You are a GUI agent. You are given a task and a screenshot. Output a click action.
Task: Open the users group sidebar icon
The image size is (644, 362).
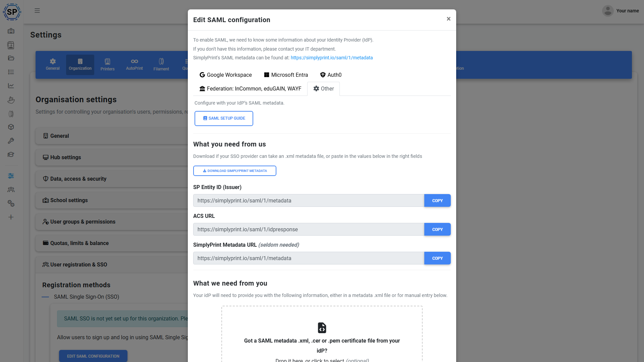pyautogui.click(x=11, y=190)
